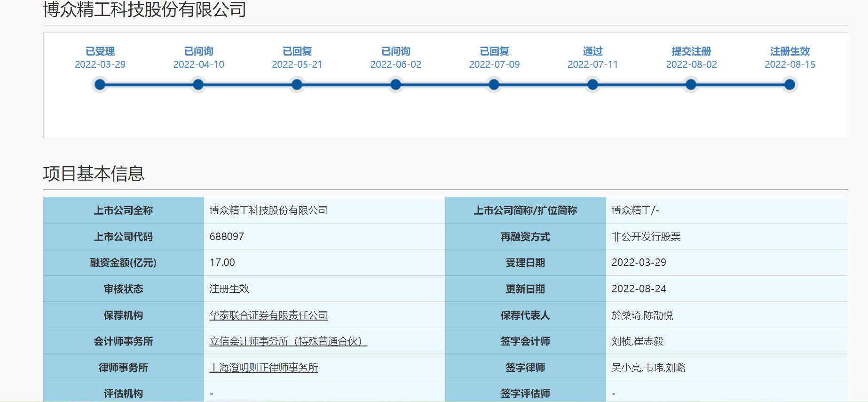Click the 非公开发行股票 value
The height and width of the screenshot is (402, 868).
(646, 237)
